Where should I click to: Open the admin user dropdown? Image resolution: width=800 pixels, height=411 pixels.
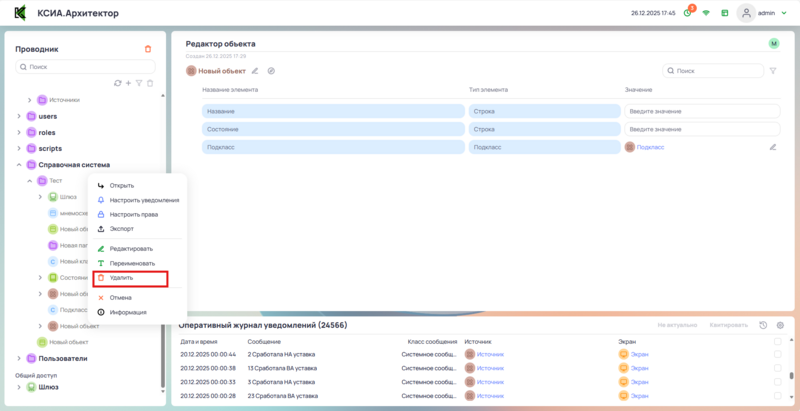(759, 13)
